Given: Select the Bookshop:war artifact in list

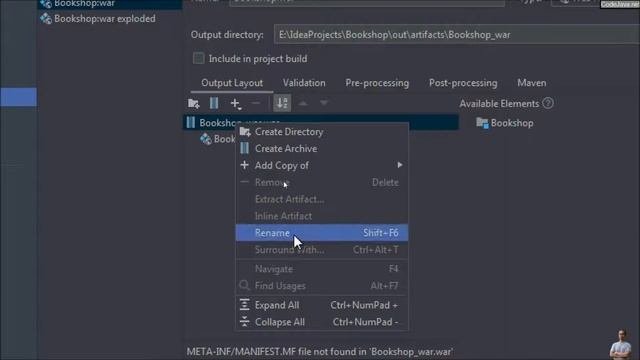Looking at the screenshot, I should (x=109, y=4).
